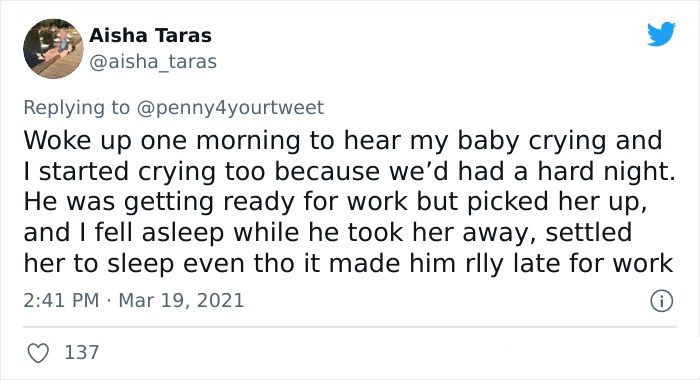The width and height of the screenshot is (700, 380).
Task: Click the Mar 19, 2021 date
Action: (x=181, y=300)
